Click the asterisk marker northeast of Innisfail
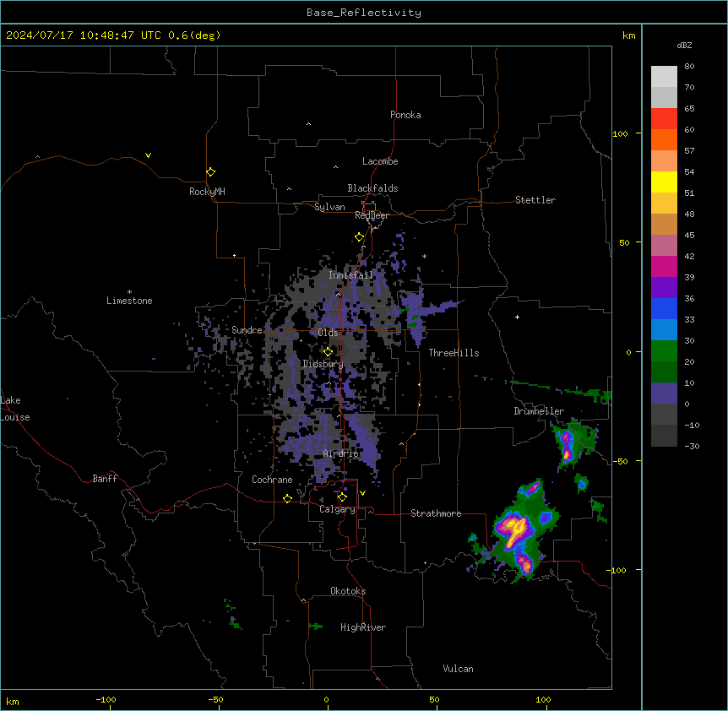This screenshot has width=728, height=711. (x=424, y=256)
